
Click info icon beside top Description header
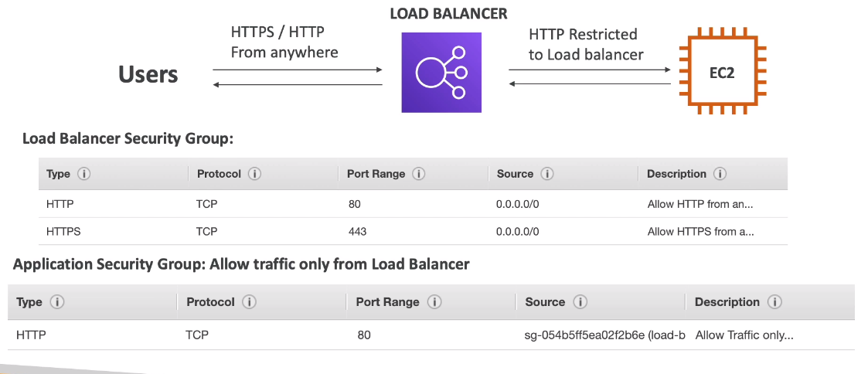click(720, 174)
